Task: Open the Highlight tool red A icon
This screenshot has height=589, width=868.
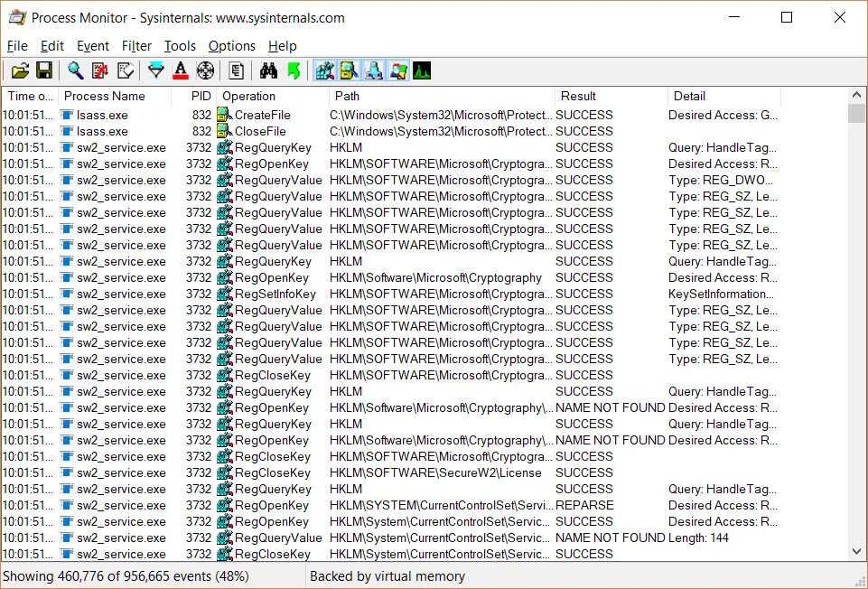Action: click(x=181, y=70)
